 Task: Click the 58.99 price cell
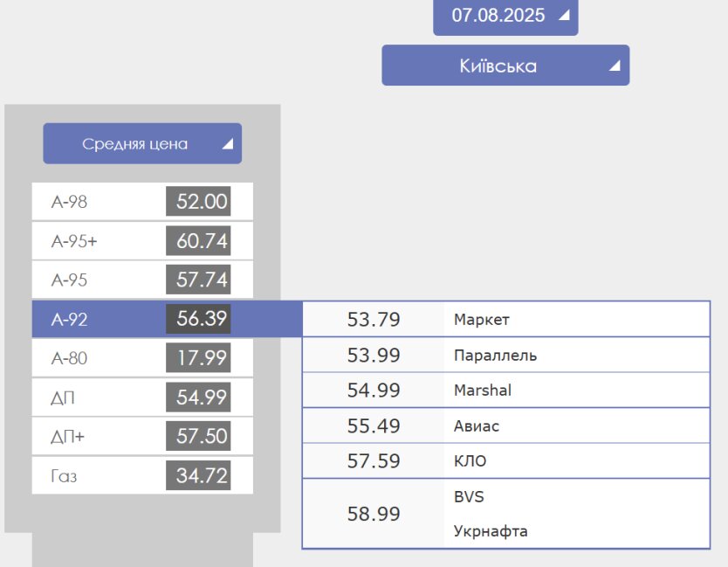374,514
